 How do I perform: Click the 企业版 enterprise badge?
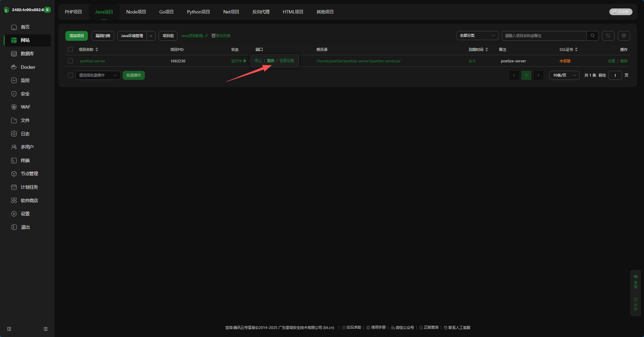(621, 12)
